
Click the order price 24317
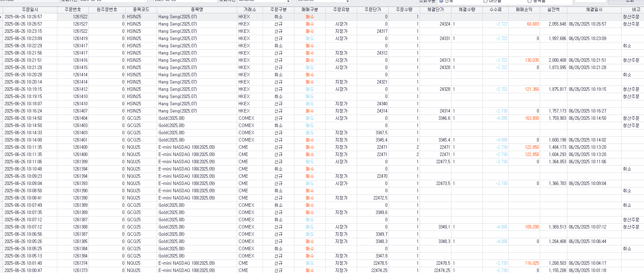(x=382, y=31)
